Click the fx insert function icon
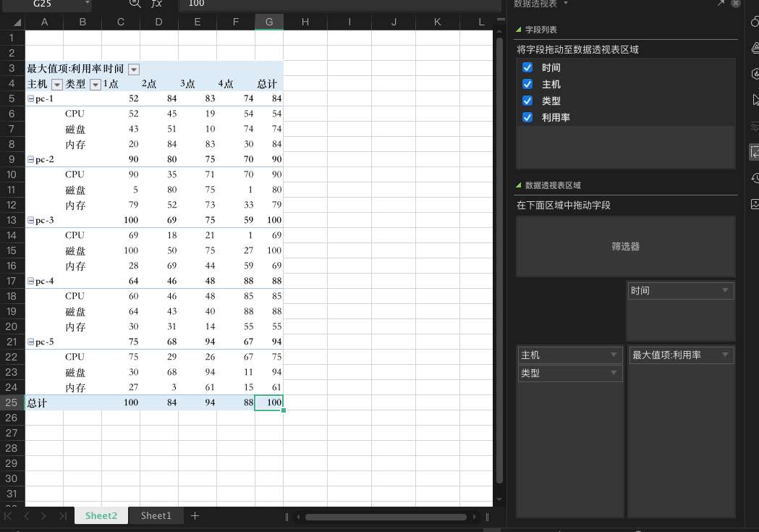This screenshot has width=759, height=532. [x=156, y=4]
